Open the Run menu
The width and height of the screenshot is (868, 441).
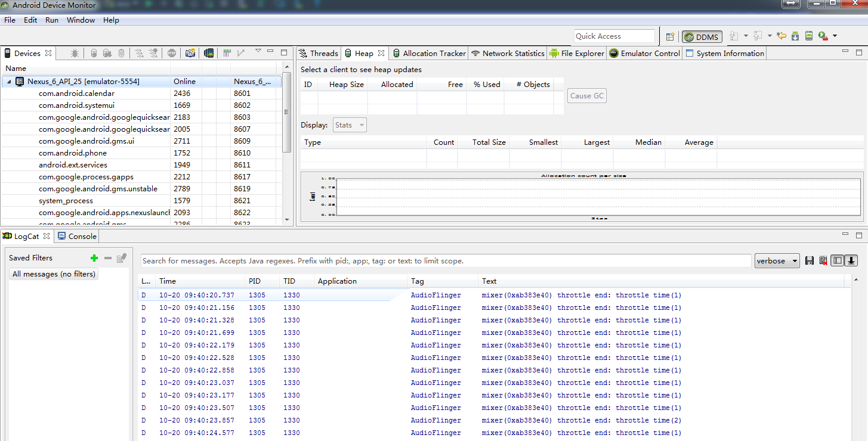(52, 20)
